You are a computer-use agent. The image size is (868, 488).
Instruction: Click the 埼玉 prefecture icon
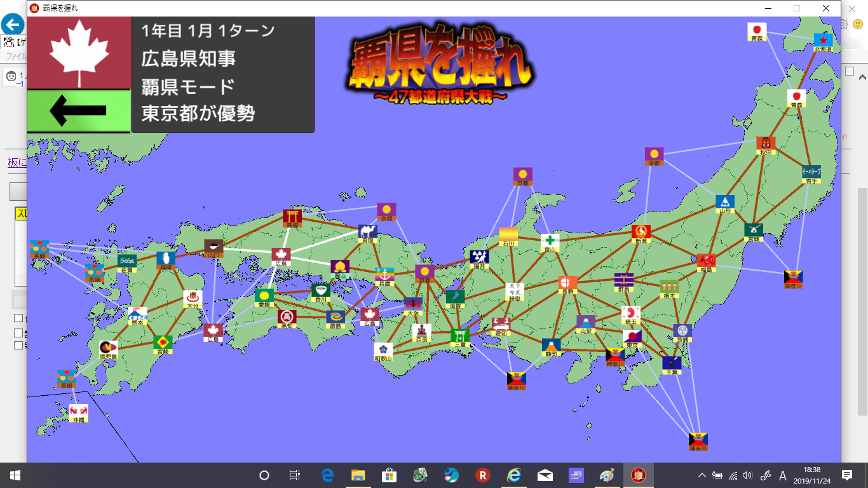coord(631,316)
